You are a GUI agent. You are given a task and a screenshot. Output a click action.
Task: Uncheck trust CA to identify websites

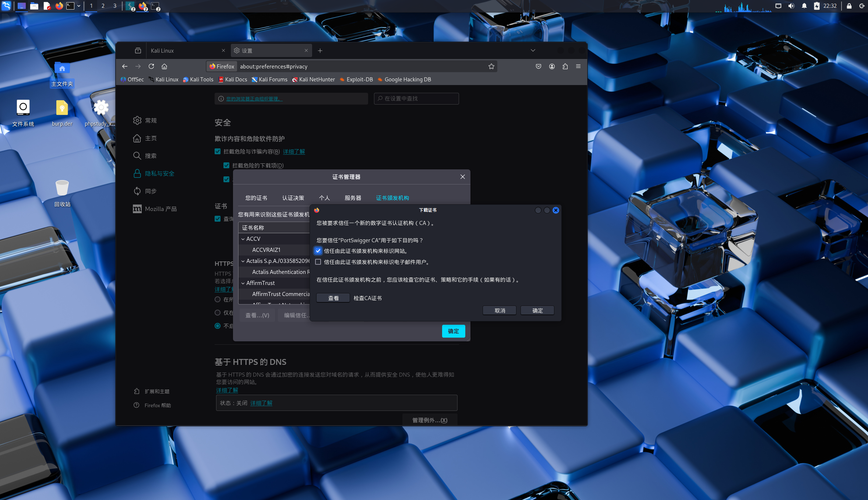318,251
